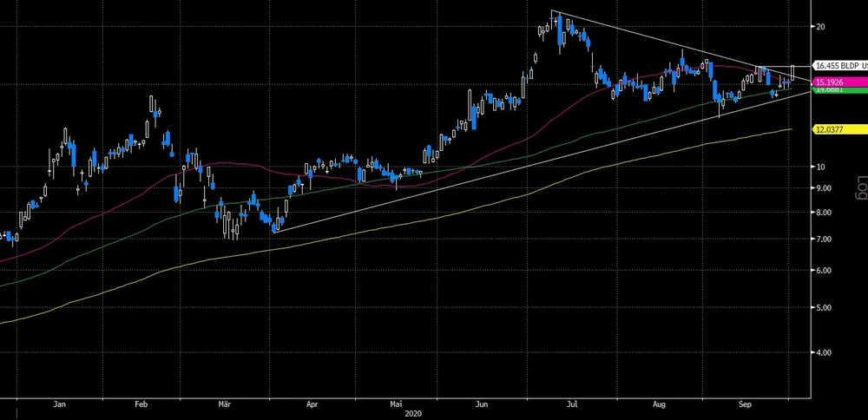This screenshot has height=420, width=868.
Task: Select the 4.00 price axis label
Action: (824, 352)
